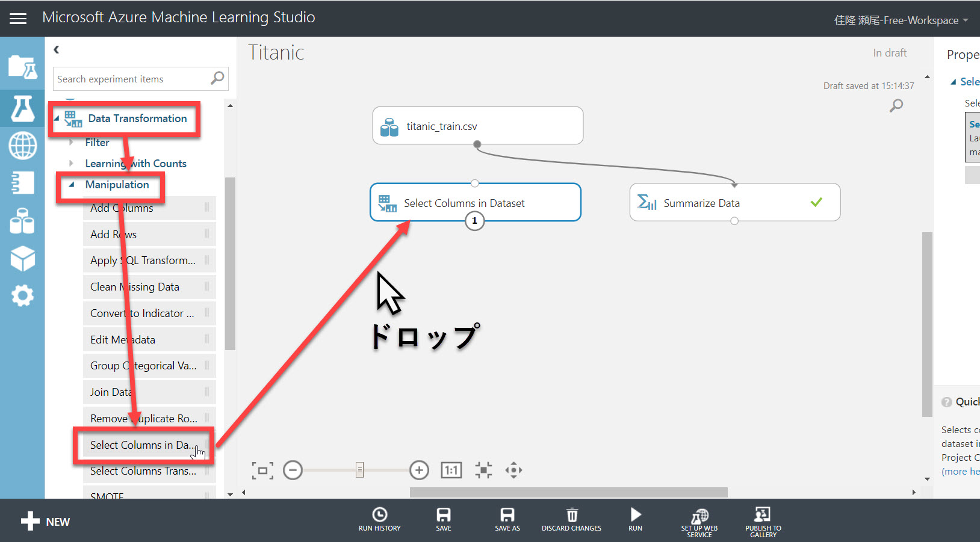Click the canvas vertical scrollbar

(x=927, y=324)
